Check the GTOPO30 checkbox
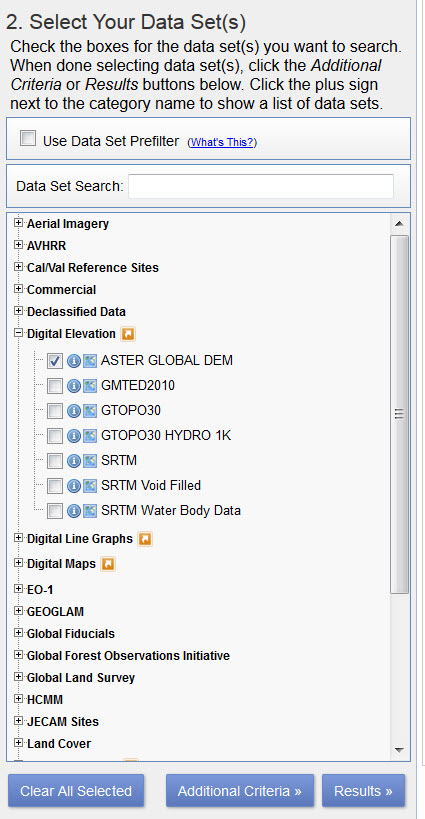 (55, 411)
